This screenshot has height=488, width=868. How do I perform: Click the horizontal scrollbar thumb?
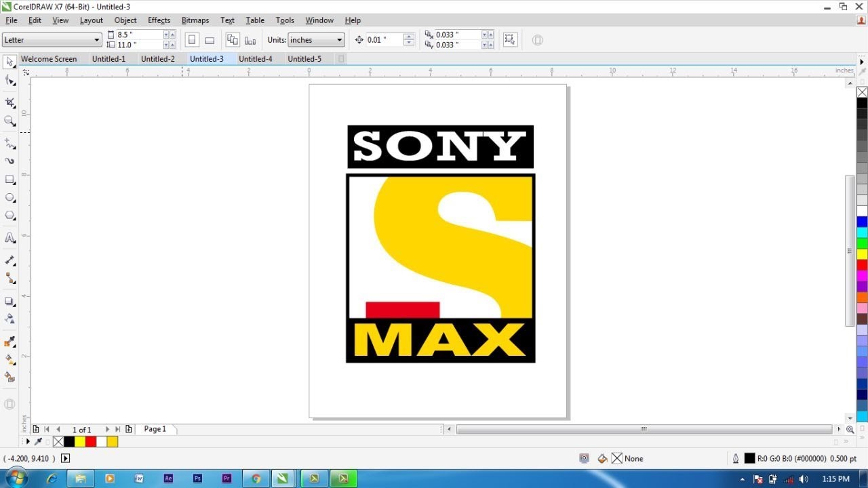(644, 429)
